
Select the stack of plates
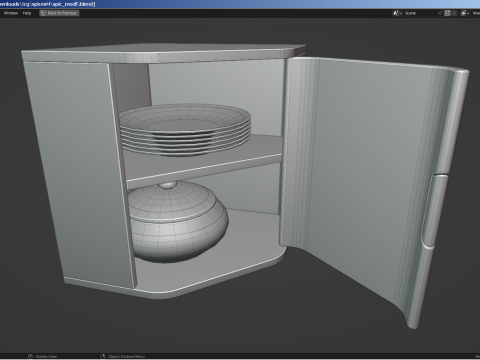pos(185,129)
